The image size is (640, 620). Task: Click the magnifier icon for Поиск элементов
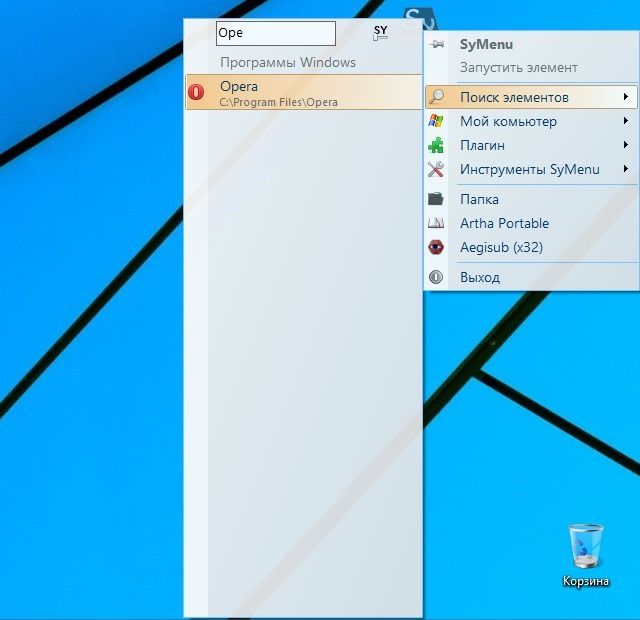tap(436, 97)
